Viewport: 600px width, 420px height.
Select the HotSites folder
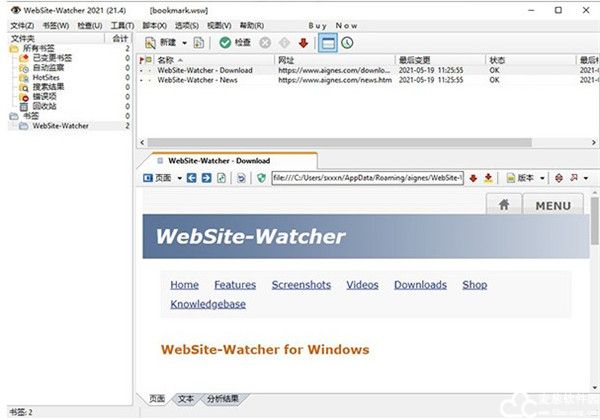pos(46,77)
